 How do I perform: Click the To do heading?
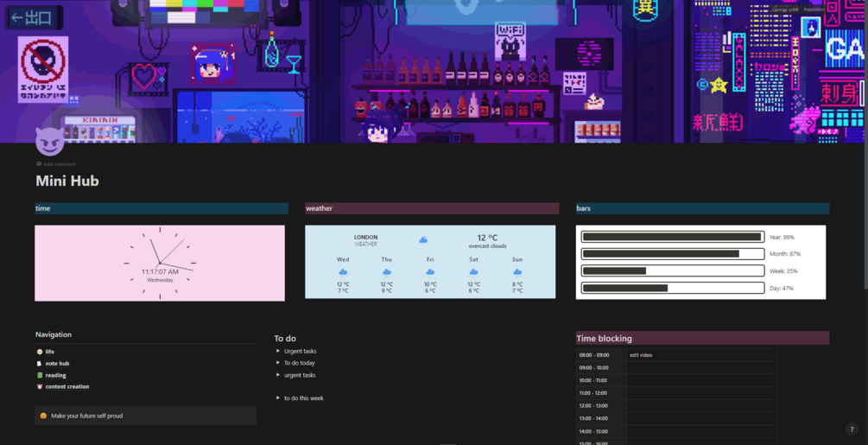click(285, 338)
